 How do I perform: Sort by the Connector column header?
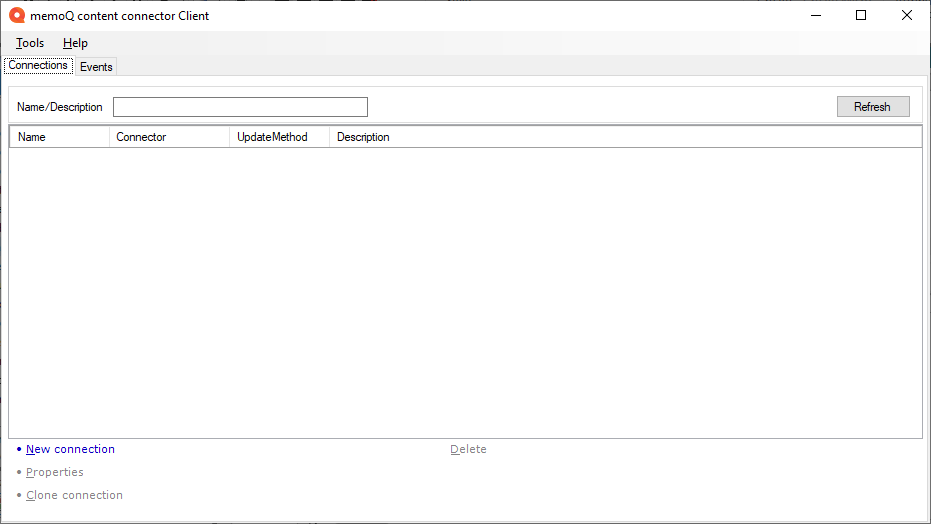[x=168, y=137]
